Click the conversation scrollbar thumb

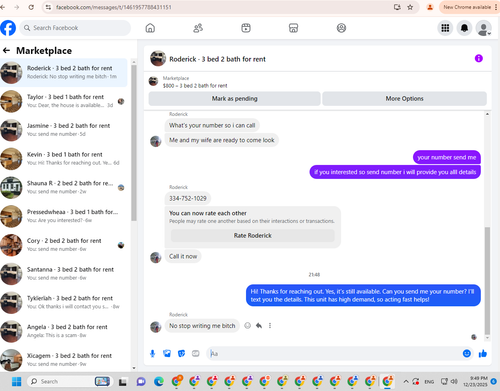487,281
